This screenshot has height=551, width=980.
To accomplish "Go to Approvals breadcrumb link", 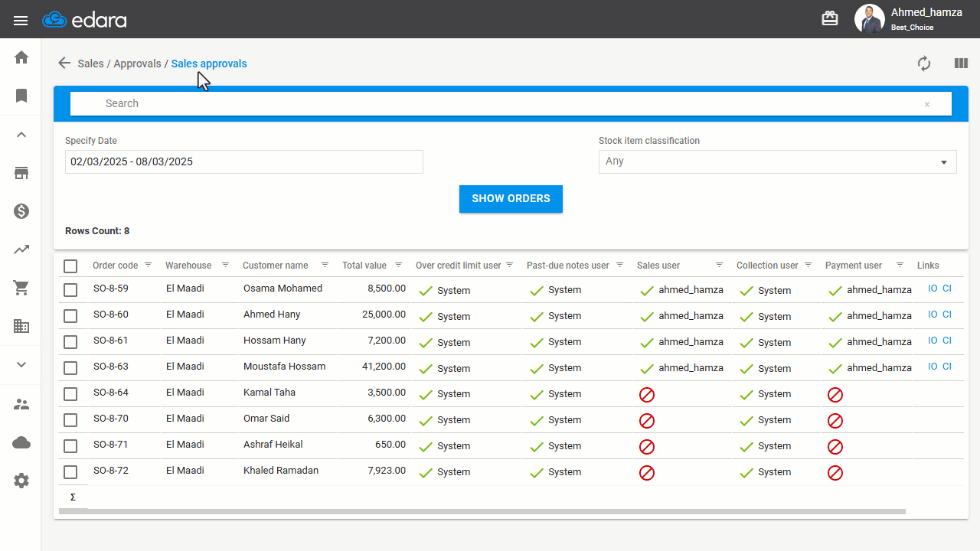I will [137, 64].
